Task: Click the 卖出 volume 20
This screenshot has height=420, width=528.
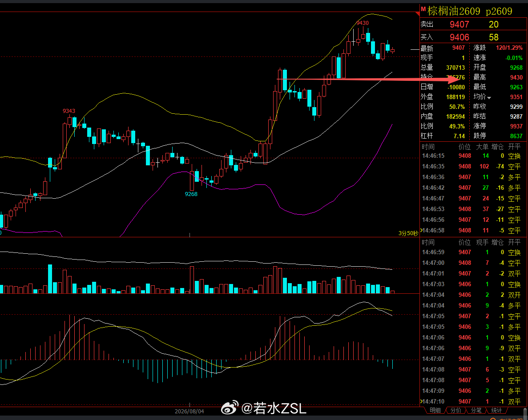Action: (x=494, y=24)
